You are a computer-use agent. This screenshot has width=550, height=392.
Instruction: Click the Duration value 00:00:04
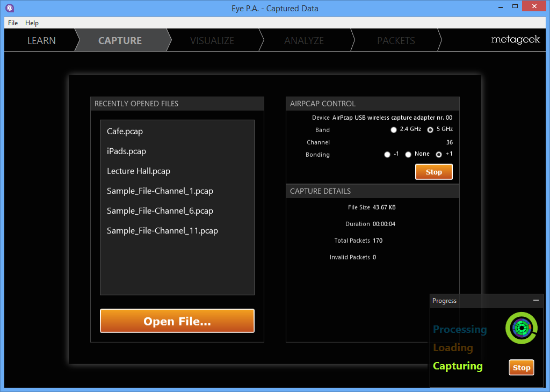[383, 224]
